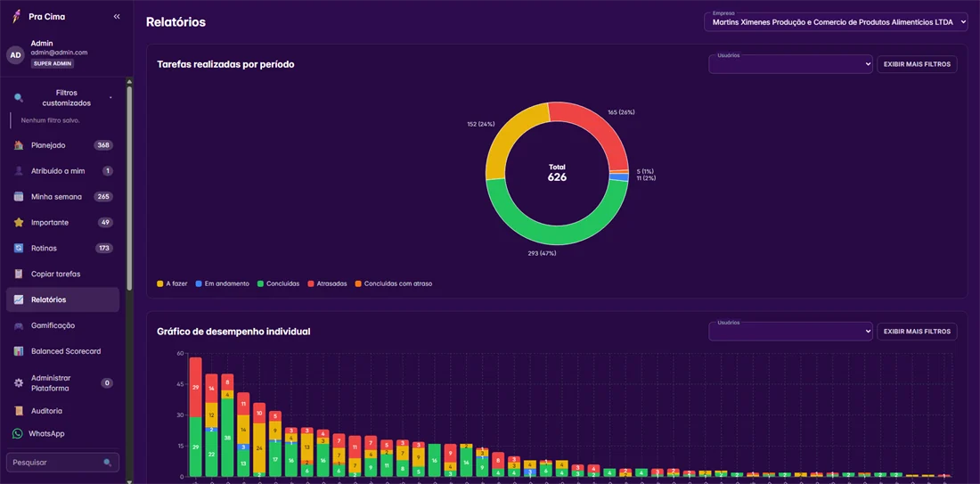The image size is (980, 484).
Task: Collapse the sidebar with double chevron
Action: pyautogui.click(x=117, y=17)
